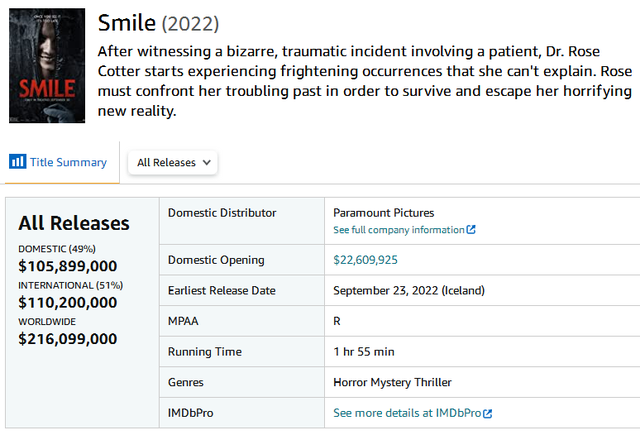The image size is (640, 435).
Task: Expand the All Releases dropdown
Action: coord(173,162)
